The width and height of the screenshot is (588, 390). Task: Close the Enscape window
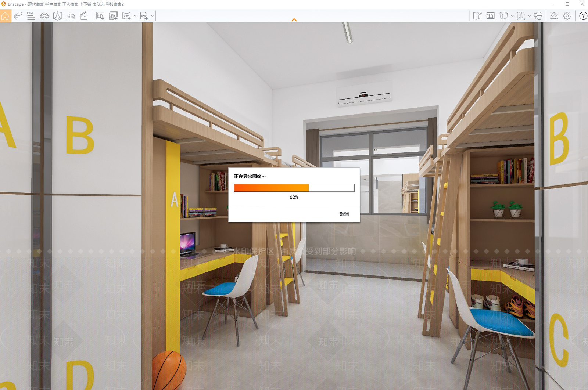582,4
